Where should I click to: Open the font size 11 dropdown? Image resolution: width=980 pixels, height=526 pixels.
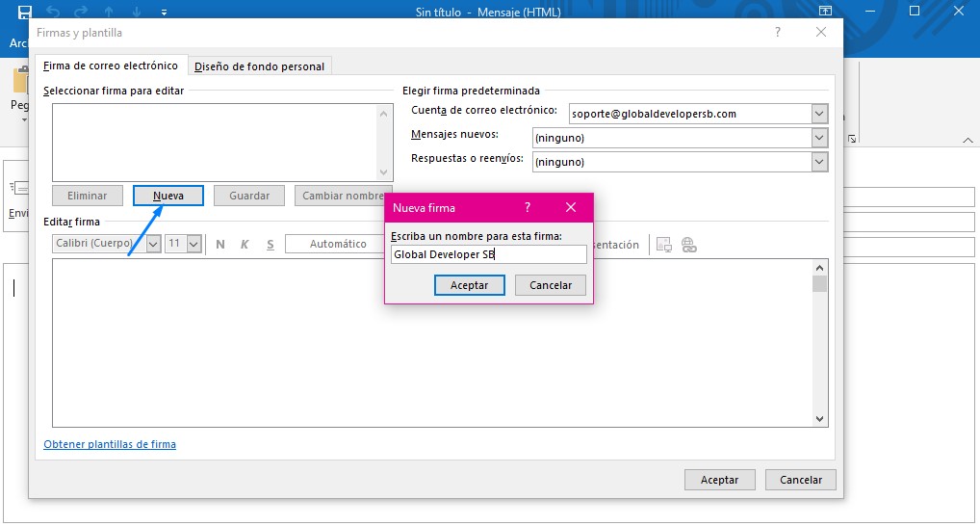(x=193, y=245)
